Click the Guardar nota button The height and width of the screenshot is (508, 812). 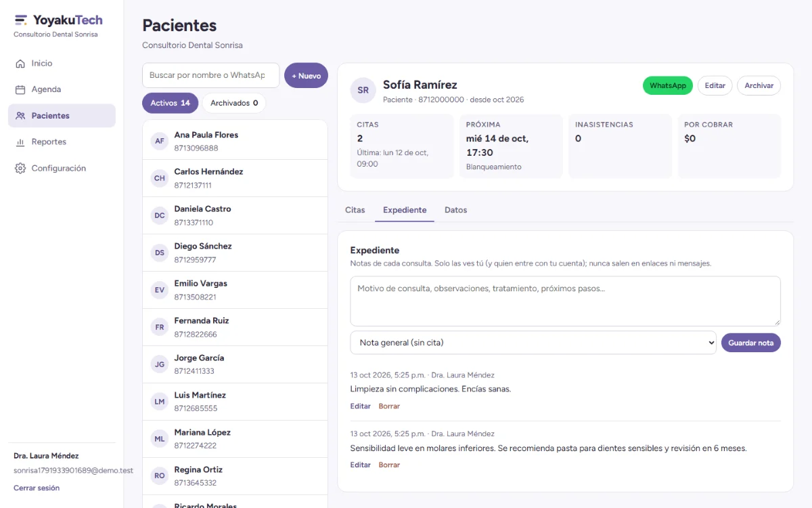coord(751,343)
